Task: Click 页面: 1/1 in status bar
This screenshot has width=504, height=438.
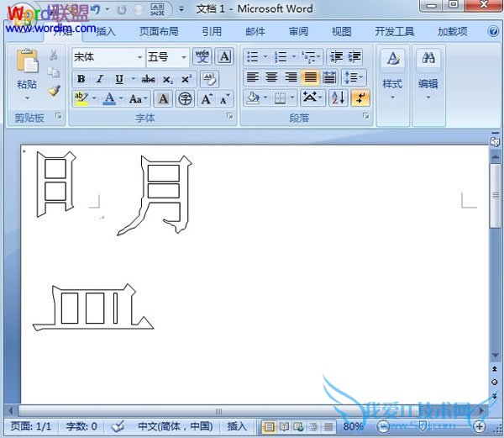Action: (x=31, y=426)
